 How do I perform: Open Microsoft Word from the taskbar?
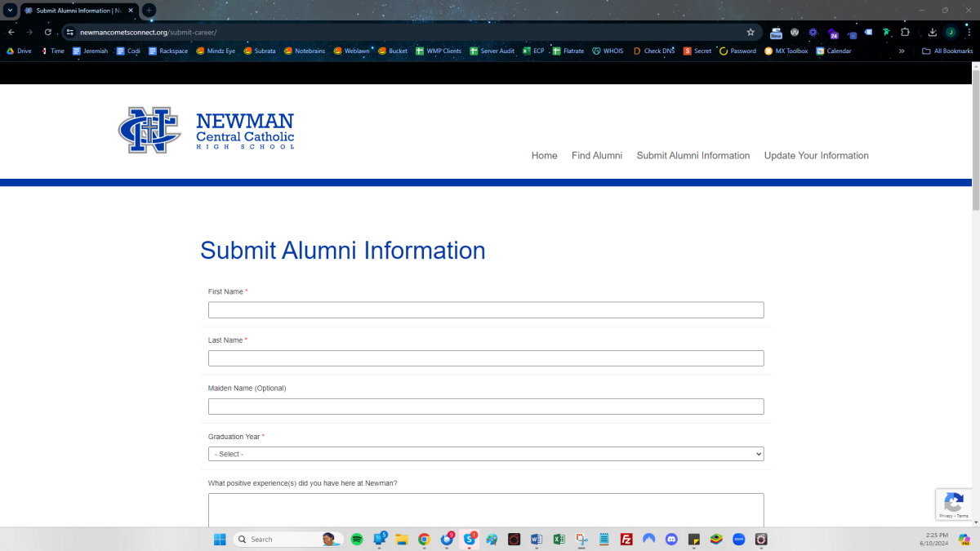537,540
